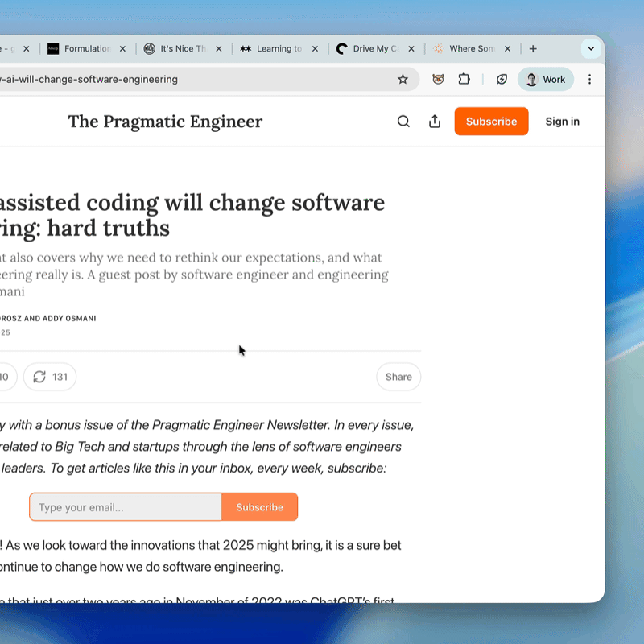
Task: Open the Extensions puzzle icon
Action: 464,79
